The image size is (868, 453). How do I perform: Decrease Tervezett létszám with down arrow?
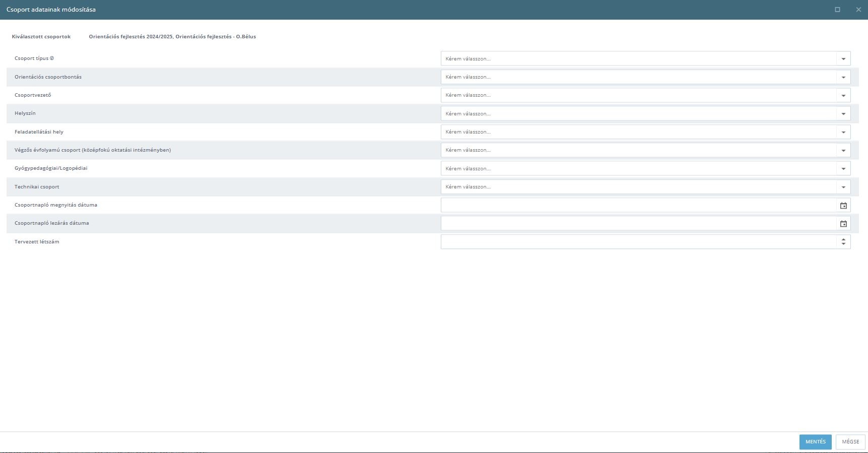843,244
